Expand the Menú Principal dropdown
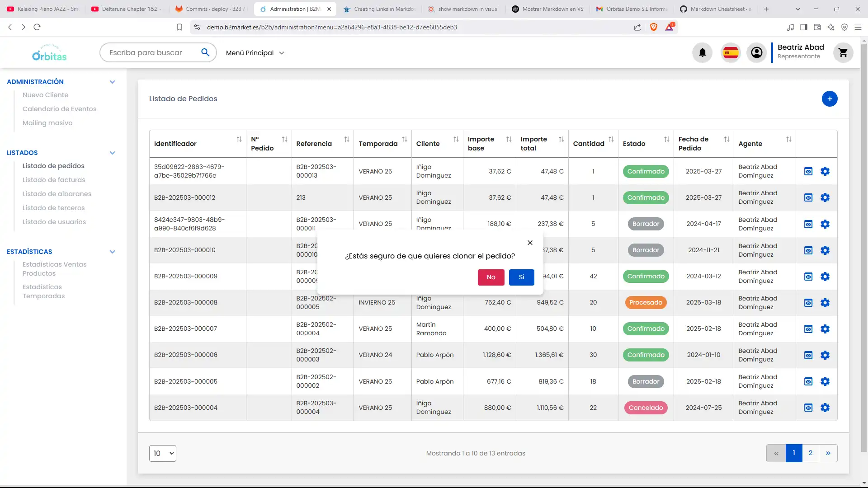Viewport: 868px width, 488px height. tap(255, 53)
